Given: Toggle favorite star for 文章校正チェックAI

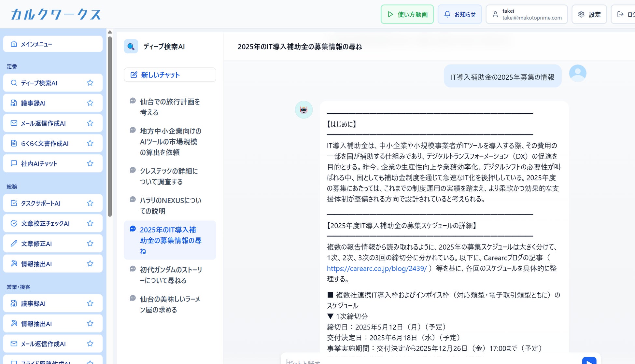Looking at the screenshot, I should tap(90, 223).
